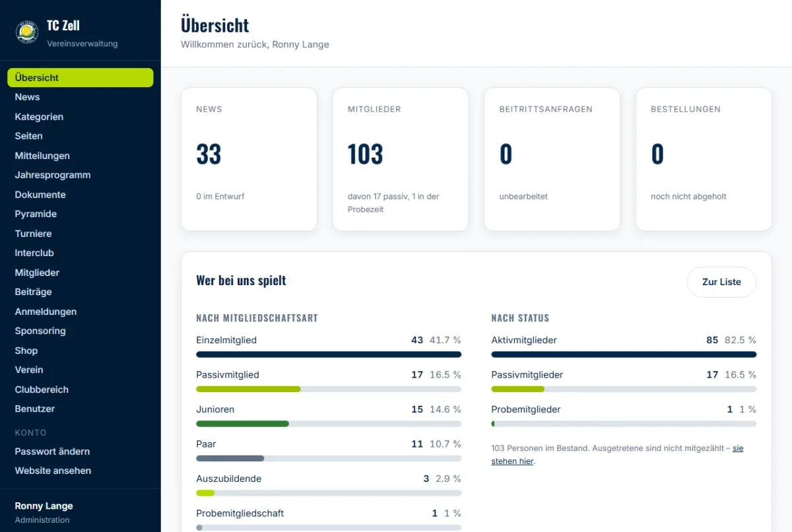This screenshot has width=792, height=532.
Task: Open Seiten in the sidebar
Action: point(80,136)
